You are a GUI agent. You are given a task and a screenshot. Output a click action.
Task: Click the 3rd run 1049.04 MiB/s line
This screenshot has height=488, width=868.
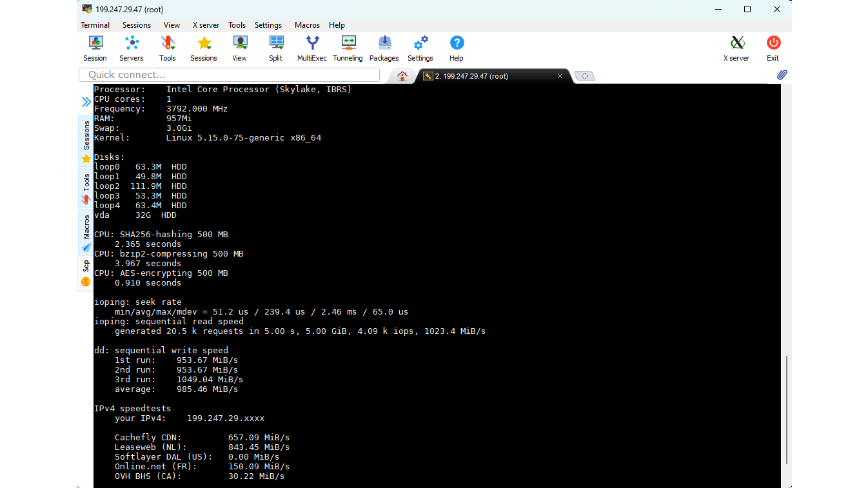click(179, 380)
